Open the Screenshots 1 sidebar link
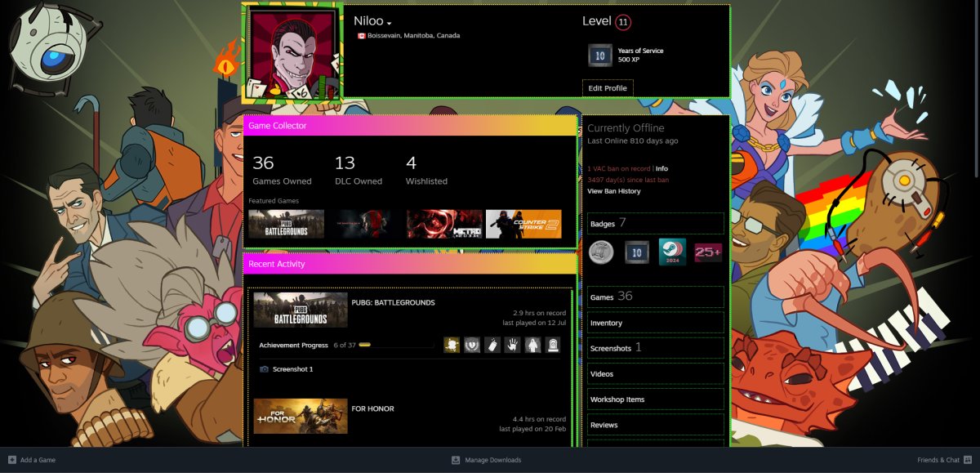The width and height of the screenshot is (980, 473). pos(655,348)
